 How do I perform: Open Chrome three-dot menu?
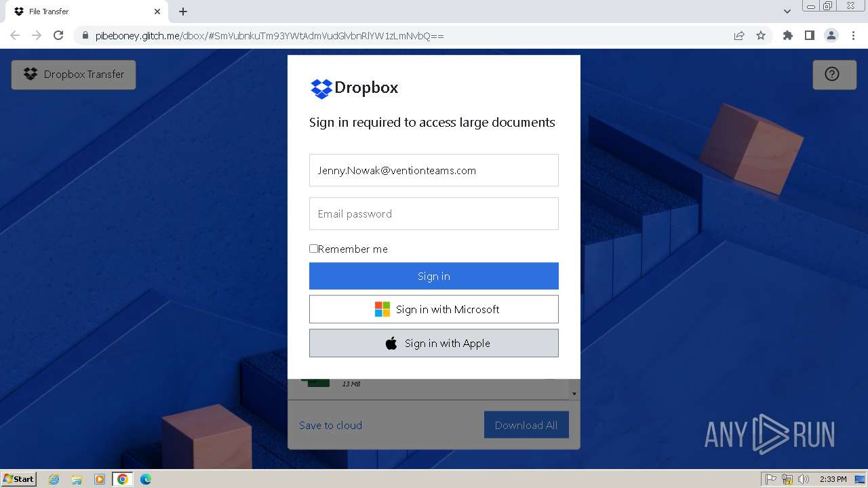pos(853,35)
